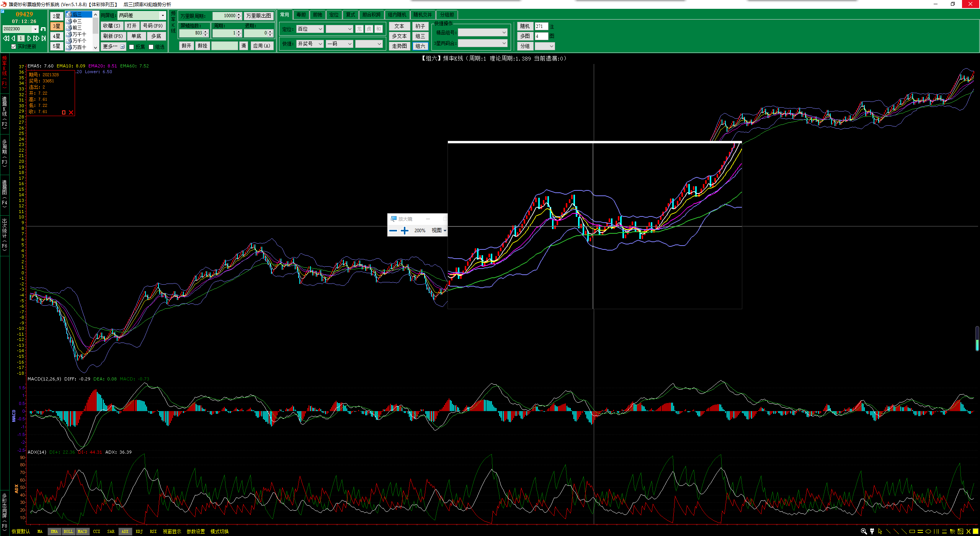
Task: Toggle the KDJ indicator at the bottom
Action: point(139,531)
